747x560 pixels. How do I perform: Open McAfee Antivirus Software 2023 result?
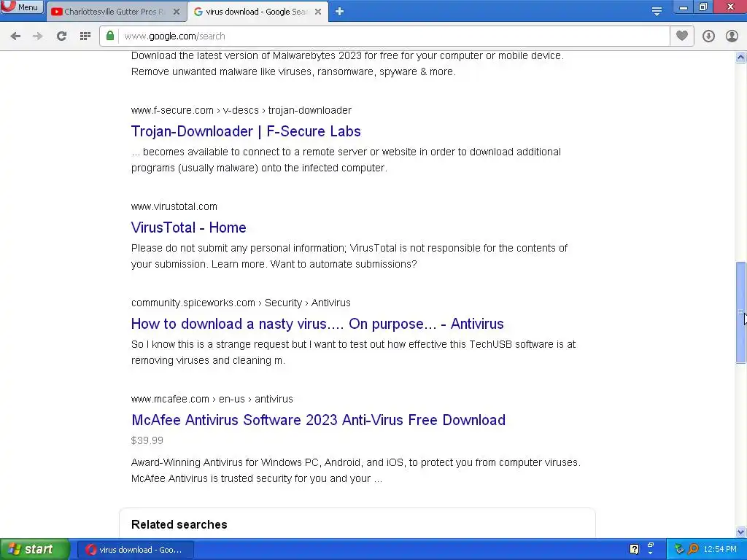(318, 420)
